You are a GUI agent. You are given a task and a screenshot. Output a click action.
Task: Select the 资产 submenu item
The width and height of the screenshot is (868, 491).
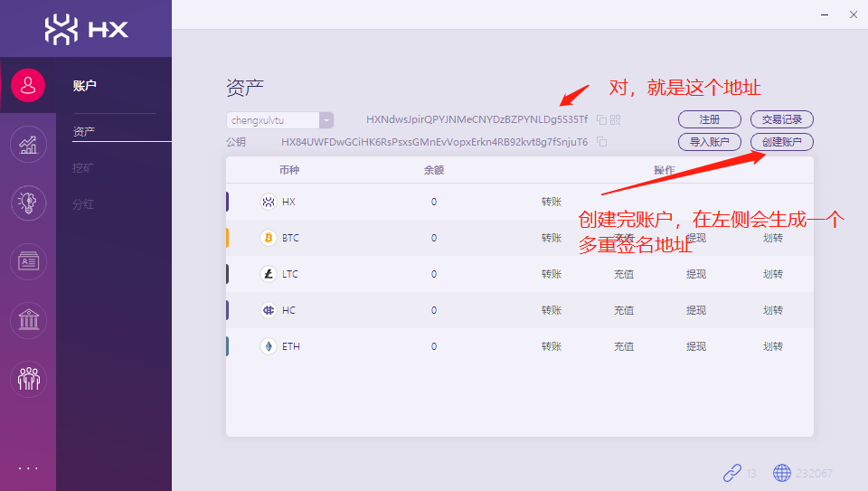click(83, 132)
